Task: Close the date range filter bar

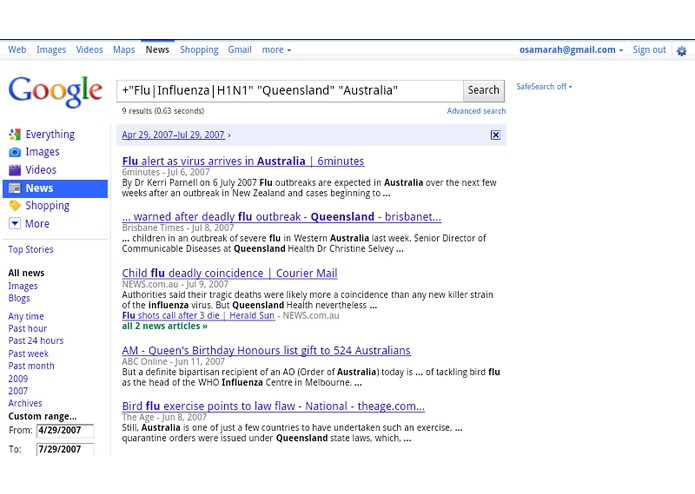Action: (496, 135)
